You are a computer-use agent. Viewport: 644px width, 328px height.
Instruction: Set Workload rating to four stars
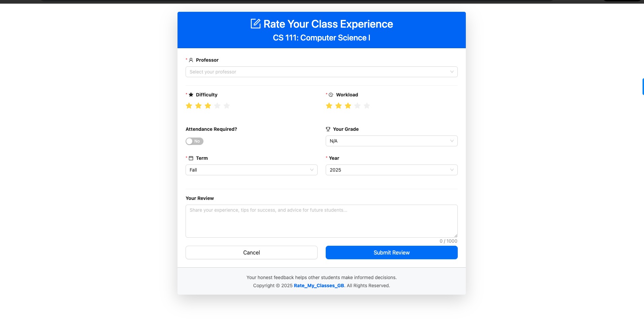pyautogui.click(x=357, y=106)
